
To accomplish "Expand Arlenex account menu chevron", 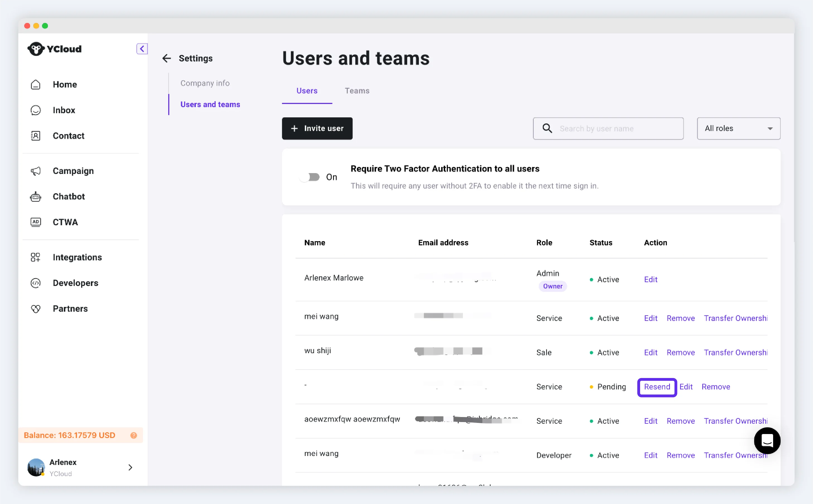I will tap(131, 467).
